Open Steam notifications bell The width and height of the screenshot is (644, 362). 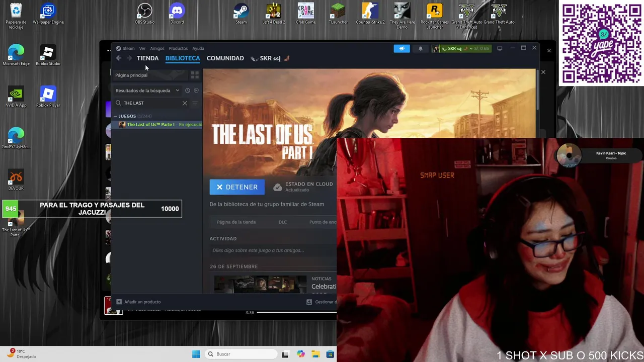click(421, 48)
